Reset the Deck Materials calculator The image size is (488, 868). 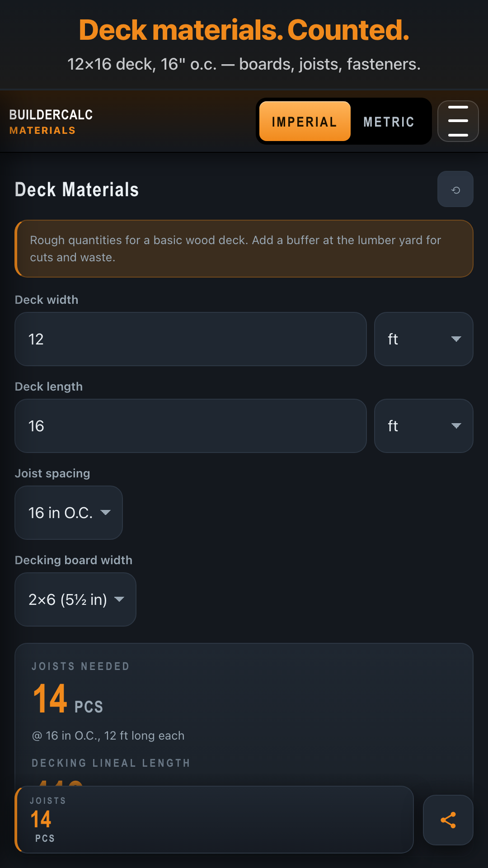click(x=455, y=189)
